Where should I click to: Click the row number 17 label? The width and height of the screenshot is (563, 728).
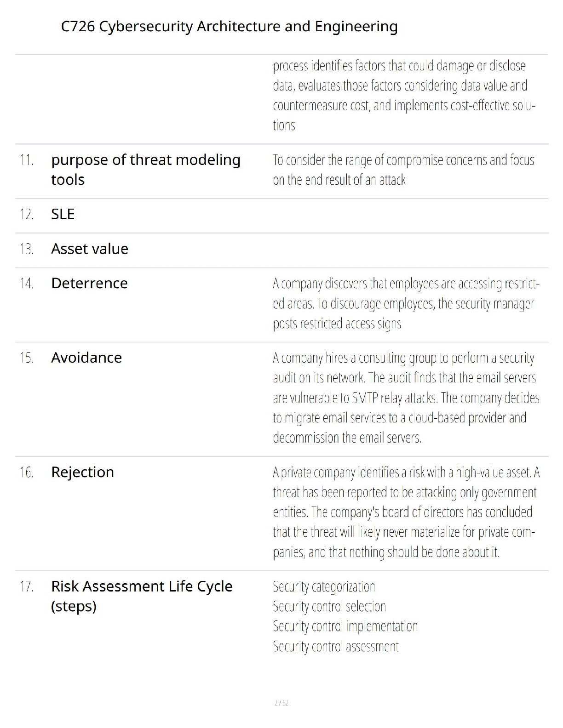(27, 587)
